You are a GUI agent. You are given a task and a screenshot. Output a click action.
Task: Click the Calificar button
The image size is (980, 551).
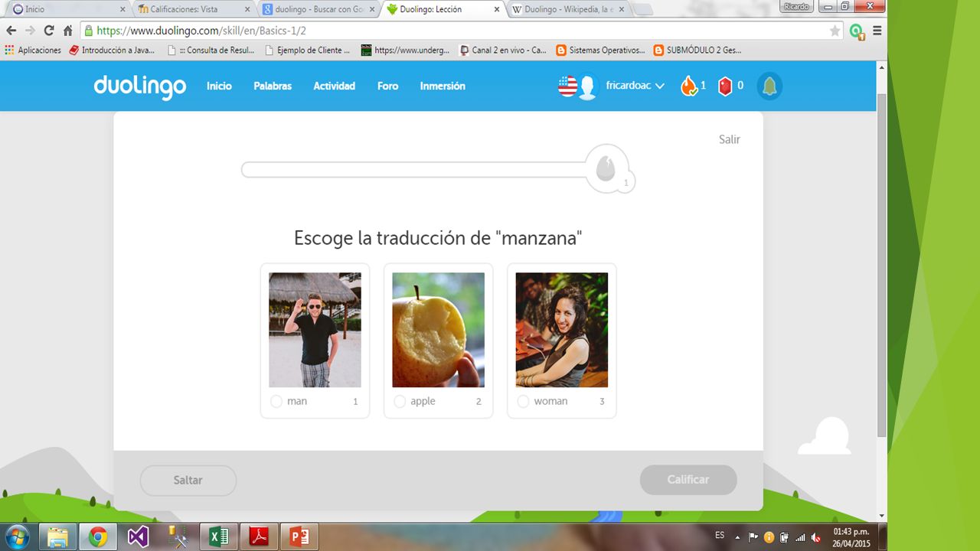click(688, 480)
